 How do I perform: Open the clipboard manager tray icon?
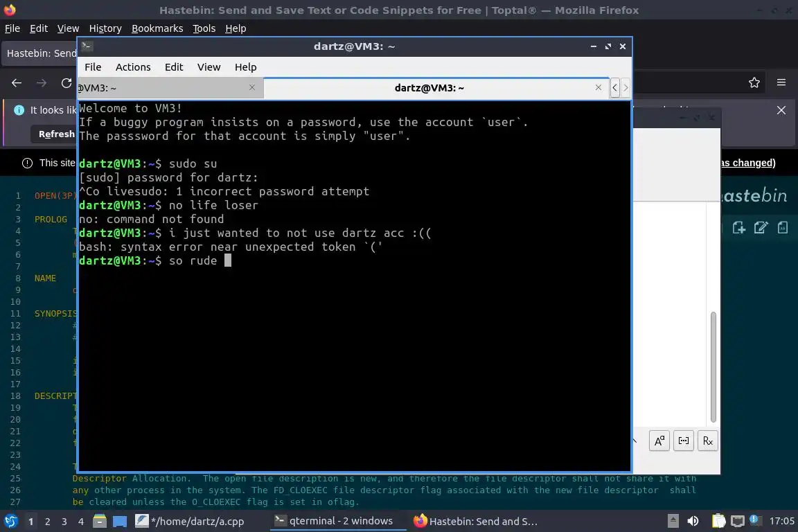coord(718,522)
